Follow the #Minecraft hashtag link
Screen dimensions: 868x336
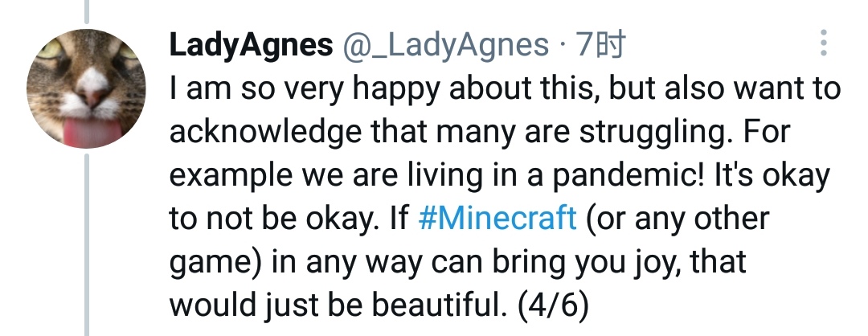[x=497, y=218]
